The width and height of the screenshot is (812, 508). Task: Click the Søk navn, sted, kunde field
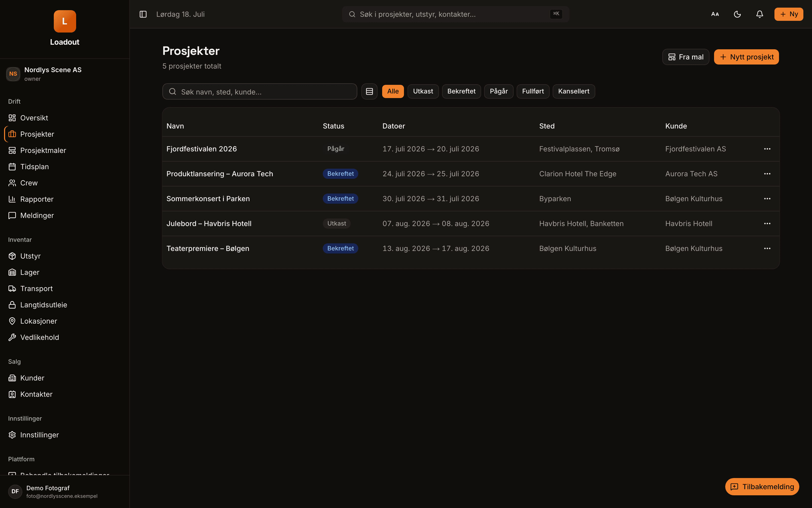[260, 91]
